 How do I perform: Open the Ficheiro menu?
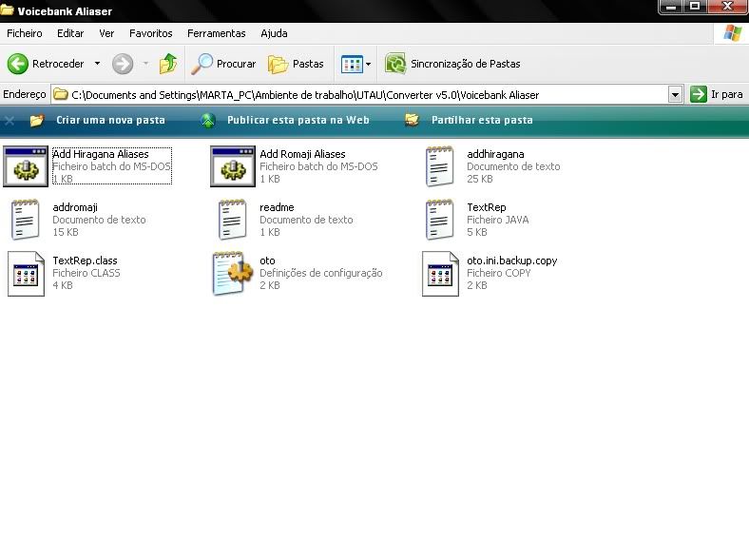[25, 33]
